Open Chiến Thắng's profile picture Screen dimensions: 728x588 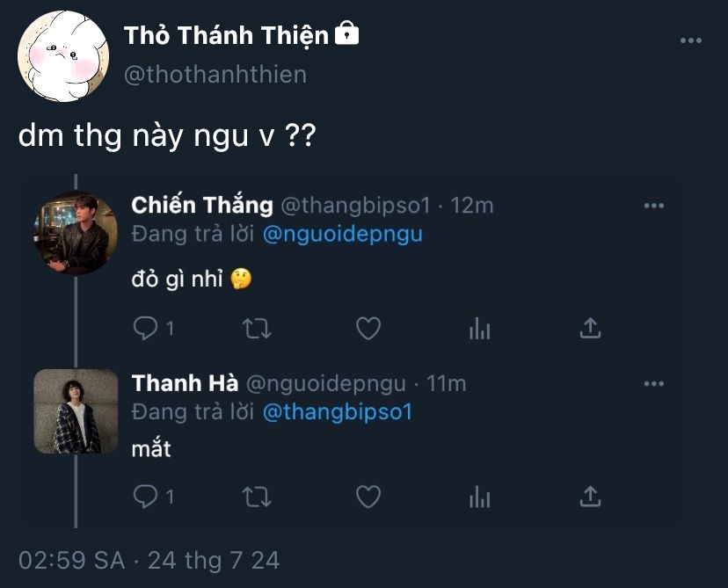coord(76,234)
